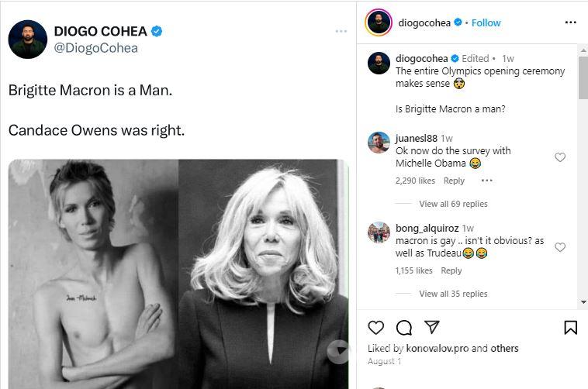Reply to bong_alquiroz's comment
This screenshot has height=389, width=588.
pyautogui.click(x=451, y=270)
